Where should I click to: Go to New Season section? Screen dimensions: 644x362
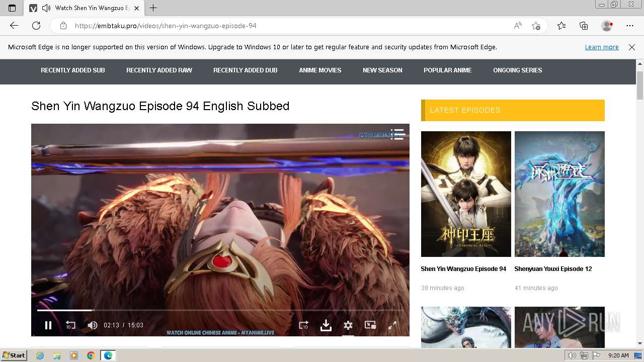382,70
